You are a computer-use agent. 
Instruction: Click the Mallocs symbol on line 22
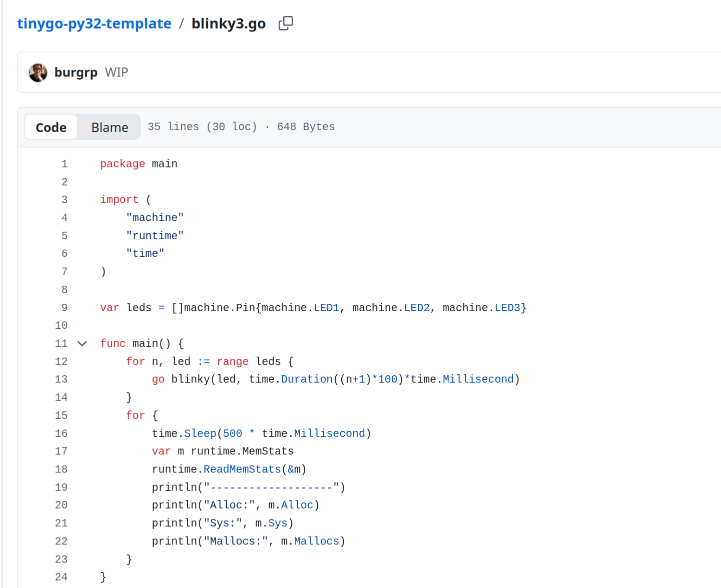(317, 541)
